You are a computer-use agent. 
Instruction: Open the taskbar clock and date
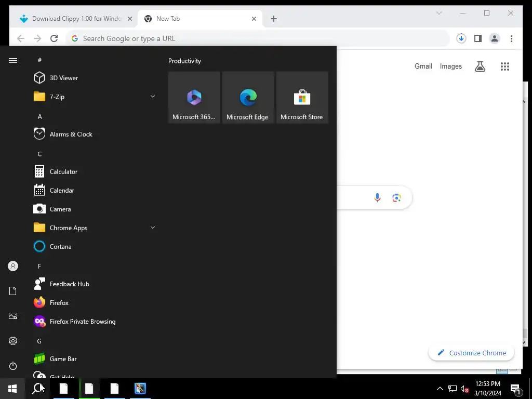tap(487, 389)
